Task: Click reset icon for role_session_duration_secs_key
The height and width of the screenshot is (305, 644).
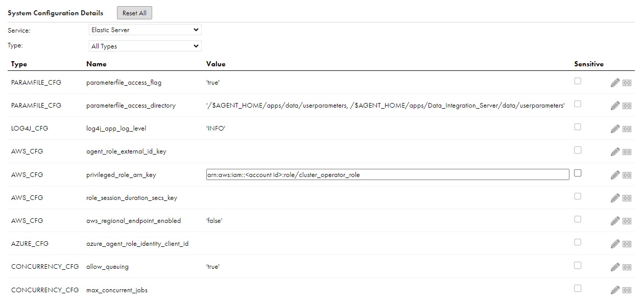Action: (x=627, y=198)
